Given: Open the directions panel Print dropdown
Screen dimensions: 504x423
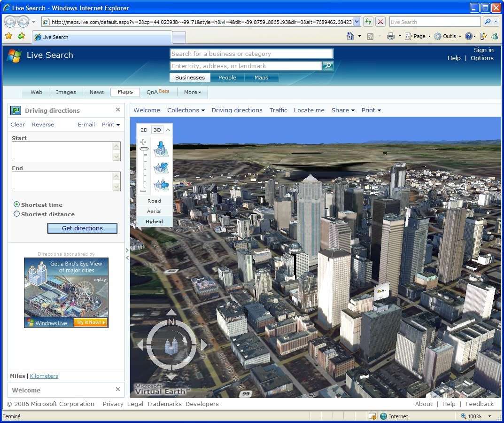Looking at the screenshot, I should click(x=111, y=125).
